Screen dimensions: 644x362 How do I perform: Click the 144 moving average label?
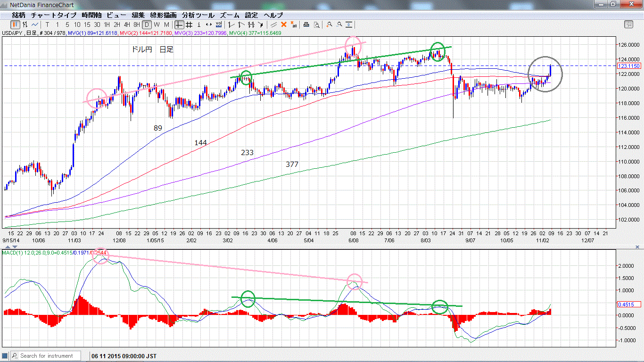(x=200, y=142)
